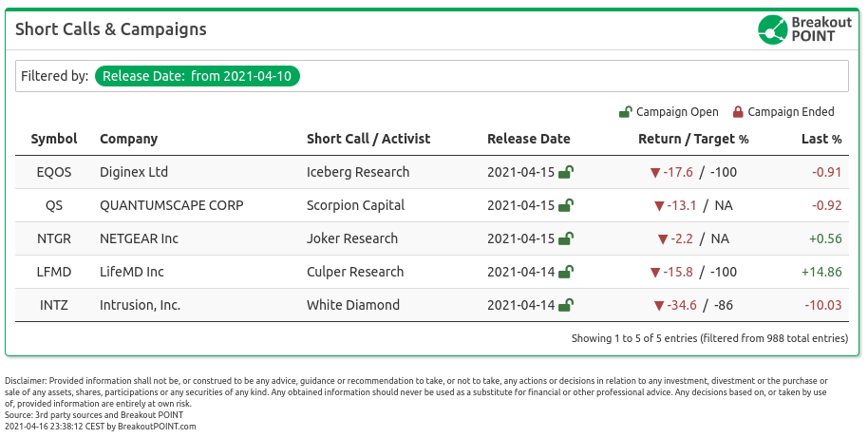This screenshot has height=438, width=868.
Task: Click the Filtered by input box
Action: click(x=432, y=76)
